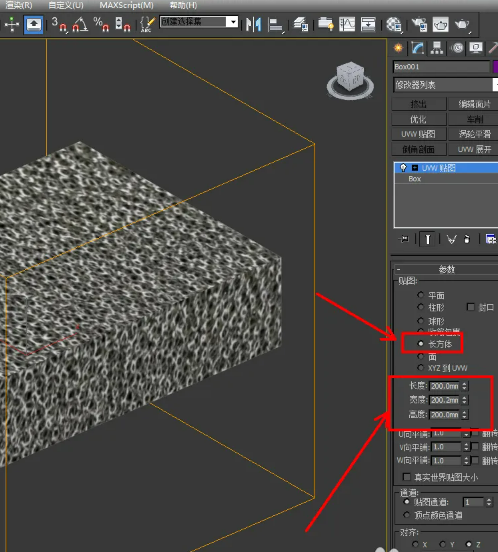Click the 车削 modifier button

473,119
